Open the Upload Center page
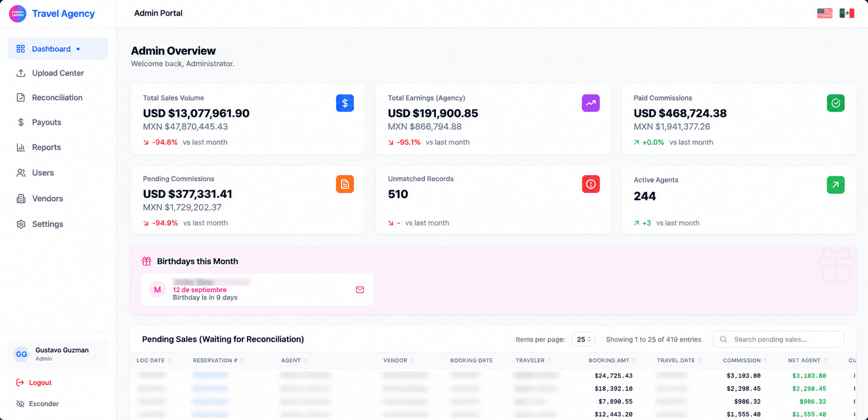Screen dimensions: 868x420 (x=58, y=73)
